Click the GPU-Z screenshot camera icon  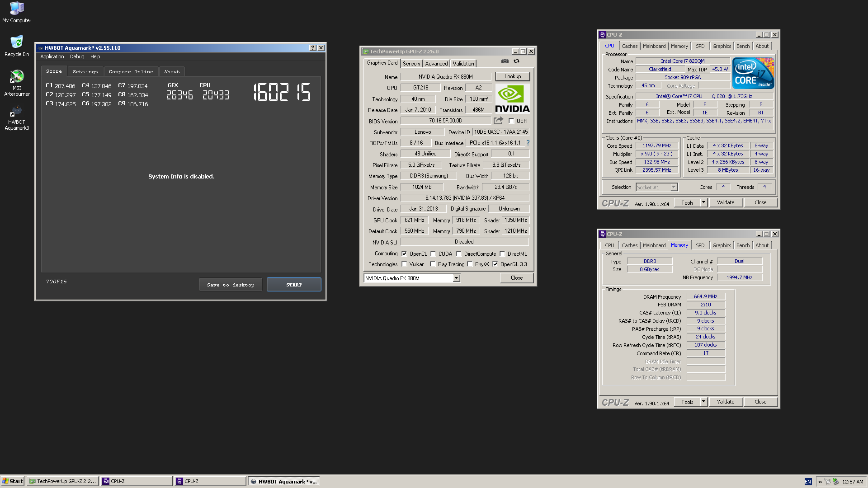(505, 61)
